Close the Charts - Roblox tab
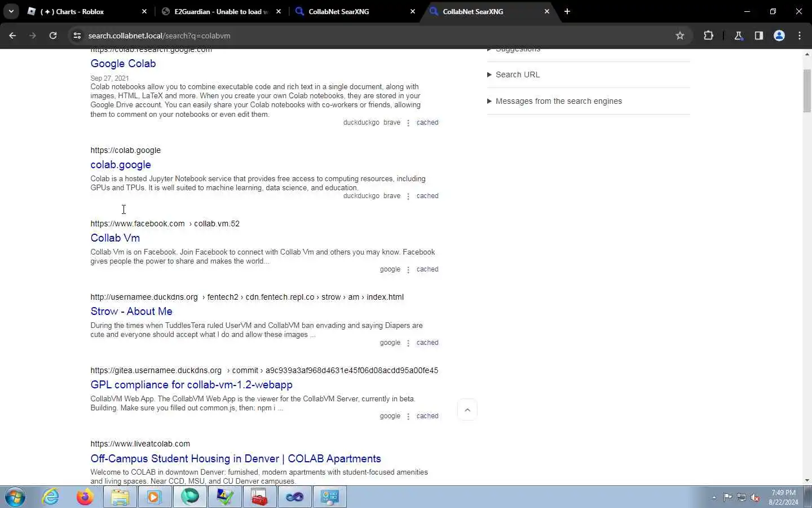Screen dimensions: 812x508 pyautogui.click(x=144, y=11)
